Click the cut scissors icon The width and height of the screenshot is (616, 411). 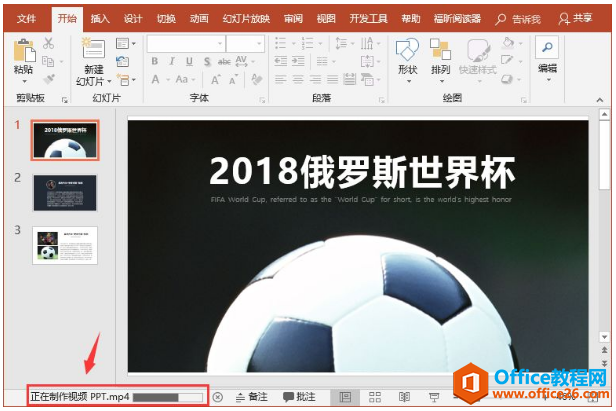[x=48, y=44]
